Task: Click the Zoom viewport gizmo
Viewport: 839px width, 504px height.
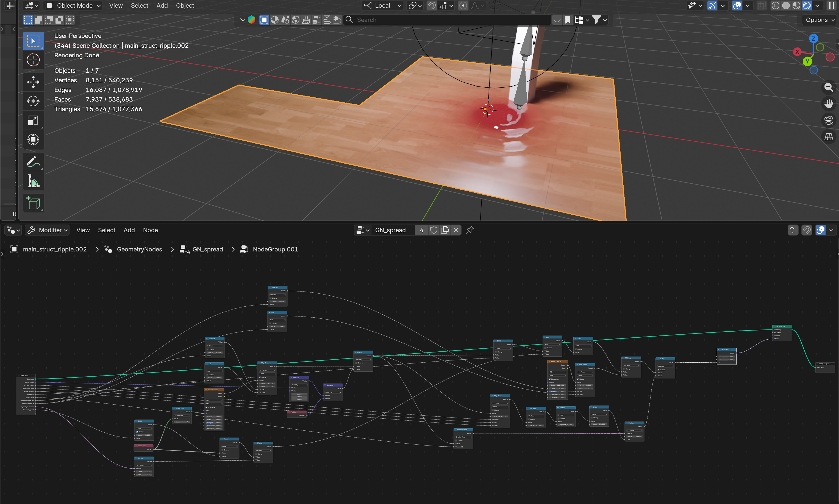Action: coord(829,87)
